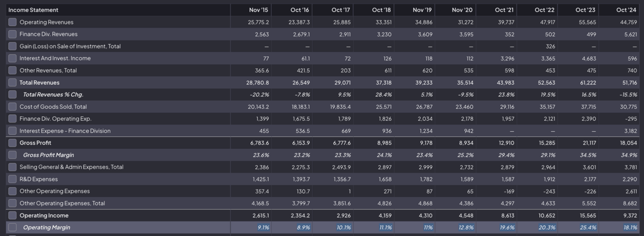This screenshot has width=644, height=236.
Task: Click the Oct '24 column header
Action: click(x=626, y=10)
